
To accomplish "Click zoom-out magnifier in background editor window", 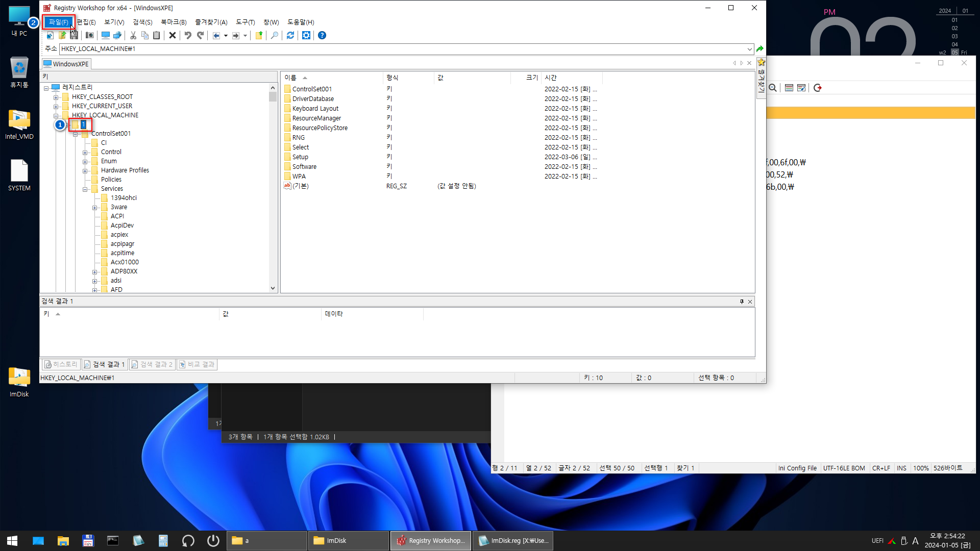I will pos(773,88).
